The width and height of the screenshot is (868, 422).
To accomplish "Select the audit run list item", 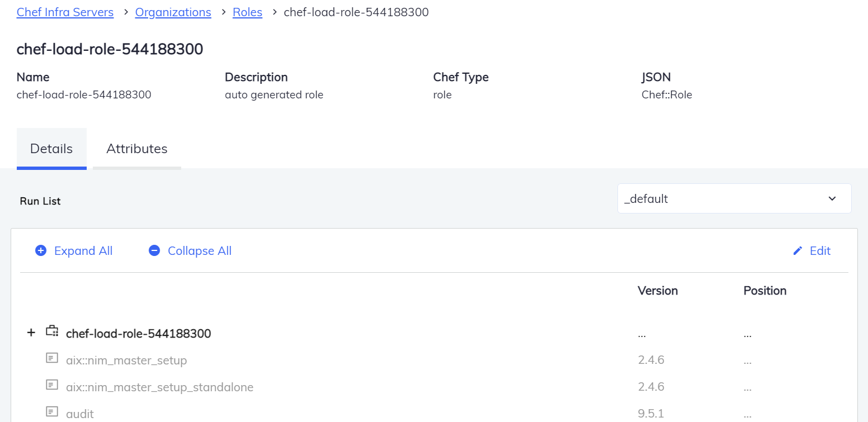I will [x=80, y=414].
